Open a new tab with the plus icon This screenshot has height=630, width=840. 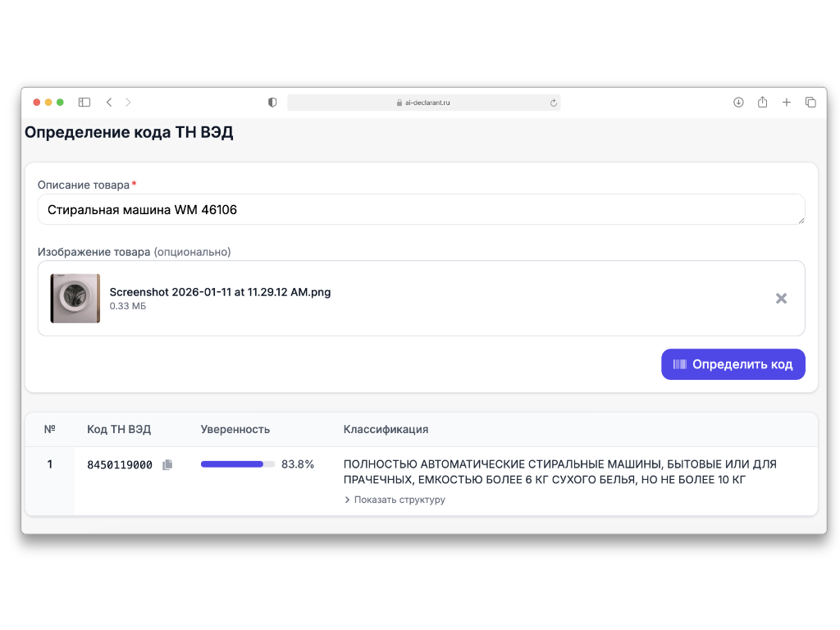coord(786,103)
